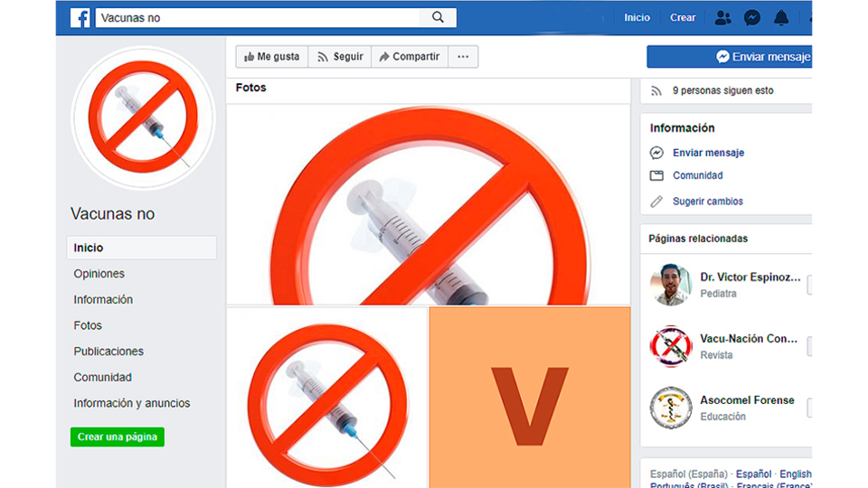Click the Facebook logo icon
This screenshot has width=868, height=488.
pyautogui.click(x=80, y=18)
